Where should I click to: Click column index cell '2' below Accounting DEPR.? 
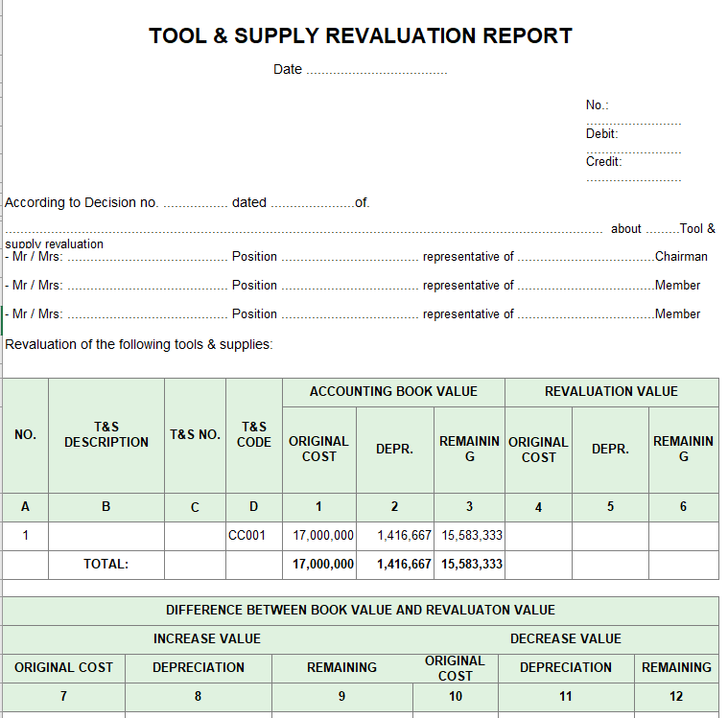click(x=394, y=507)
